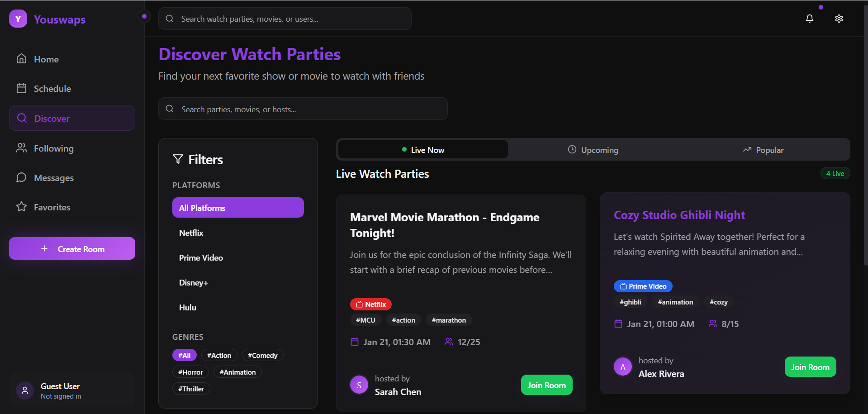
Task: Open the notifications bell
Action: [x=809, y=19]
